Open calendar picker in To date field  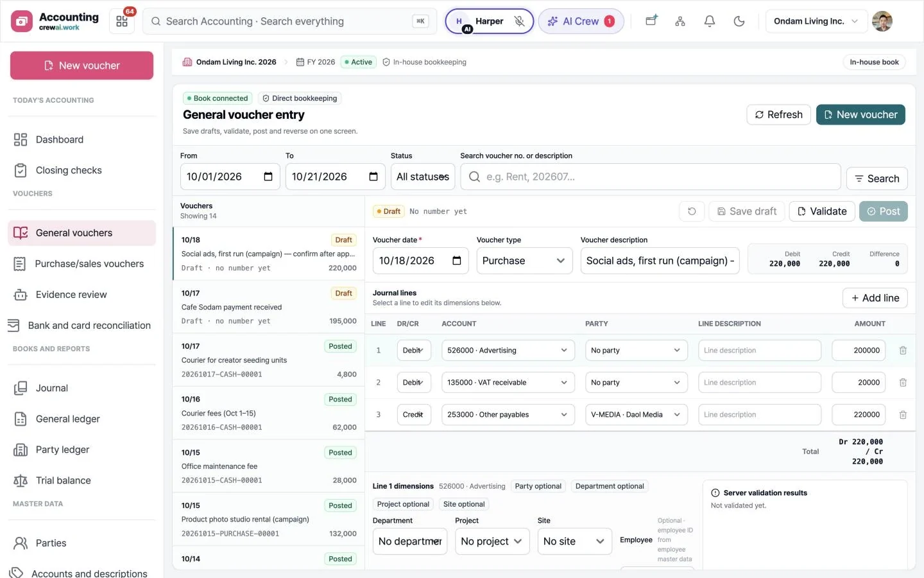(x=373, y=177)
